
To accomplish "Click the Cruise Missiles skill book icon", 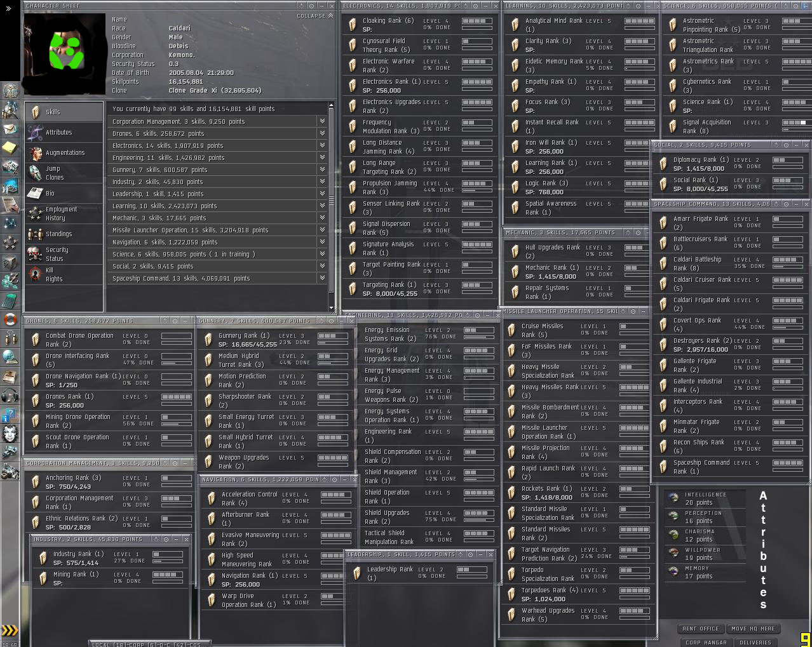I will coord(511,330).
